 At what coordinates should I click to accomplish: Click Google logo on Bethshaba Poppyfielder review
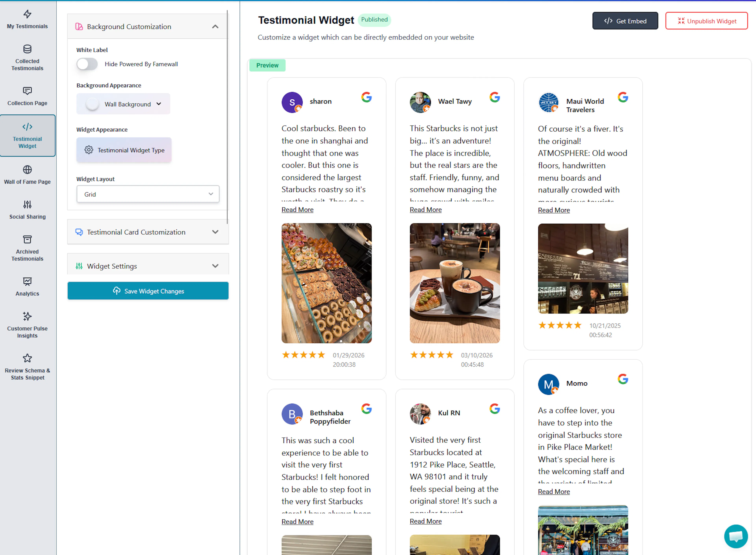pos(366,409)
